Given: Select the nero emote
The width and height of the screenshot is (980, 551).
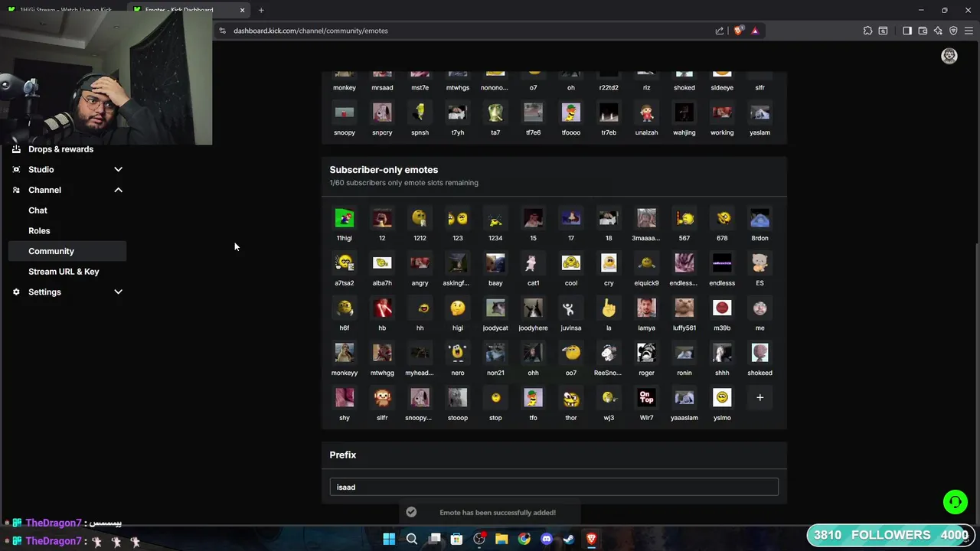Looking at the screenshot, I should point(458,354).
